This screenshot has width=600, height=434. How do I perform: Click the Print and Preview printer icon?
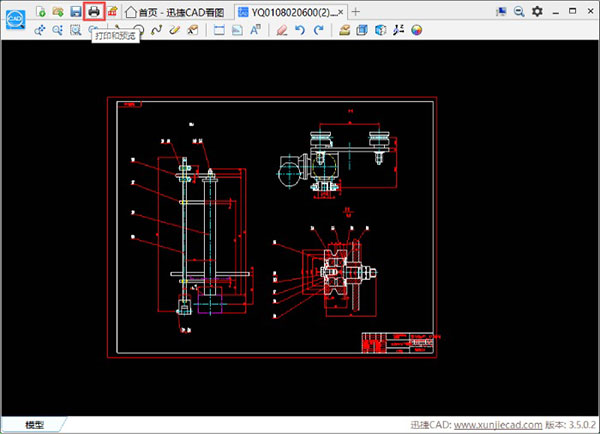click(x=94, y=10)
